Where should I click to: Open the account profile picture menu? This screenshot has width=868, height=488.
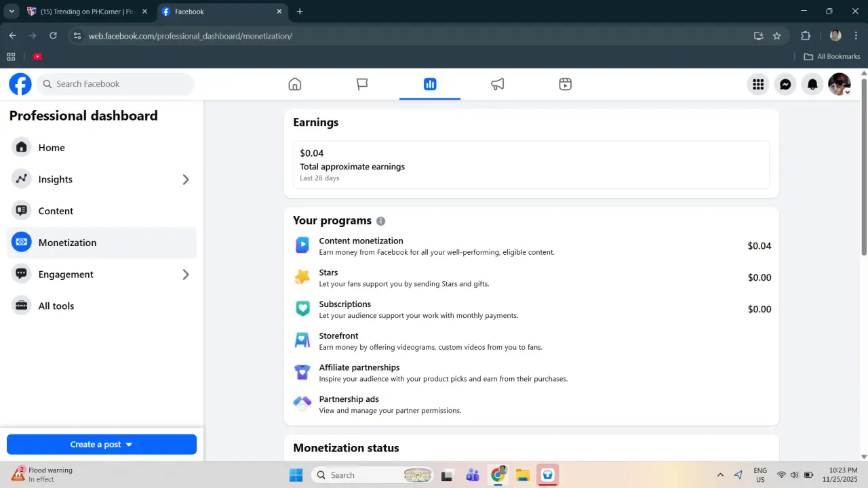click(x=840, y=84)
